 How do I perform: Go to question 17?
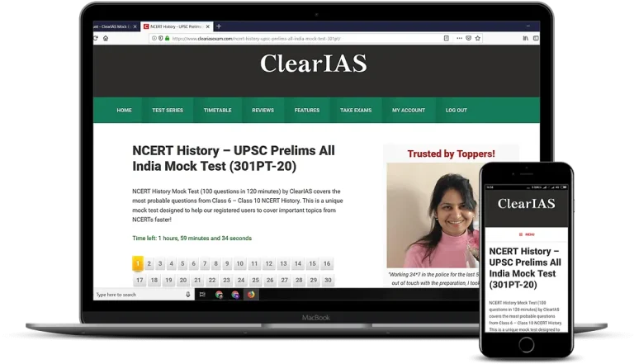140,281
